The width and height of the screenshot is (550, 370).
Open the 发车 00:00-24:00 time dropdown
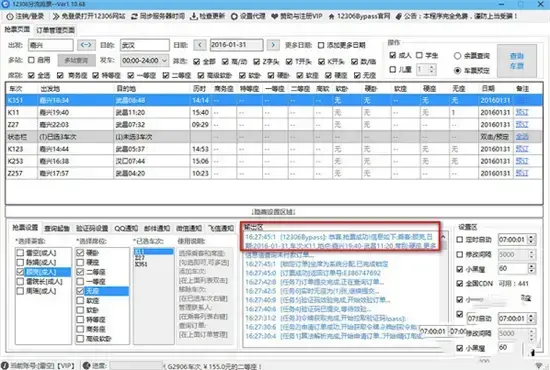144,60
